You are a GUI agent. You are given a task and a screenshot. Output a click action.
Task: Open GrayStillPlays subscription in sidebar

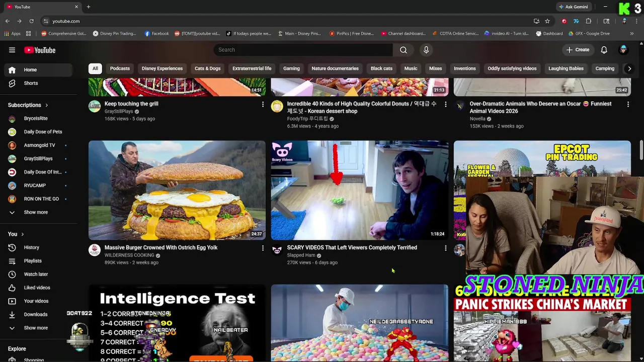tap(38, 158)
